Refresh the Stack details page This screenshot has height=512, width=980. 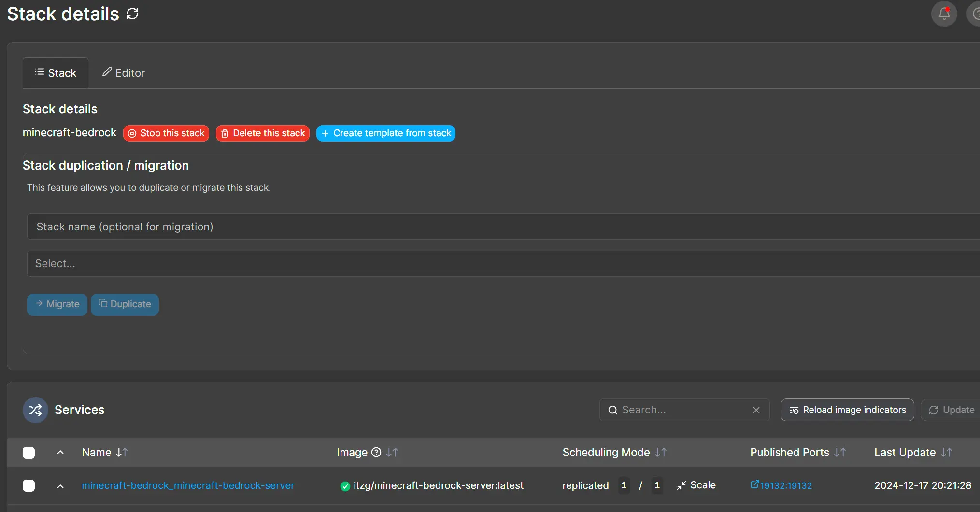click(132, 13)
